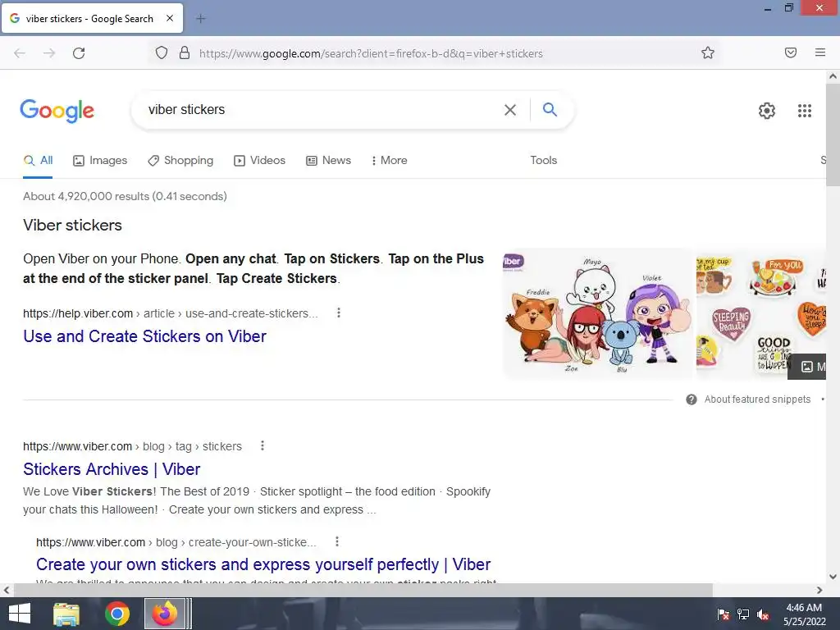Switch to Videos results tab

pyautogui.click(x=260, y=161)
